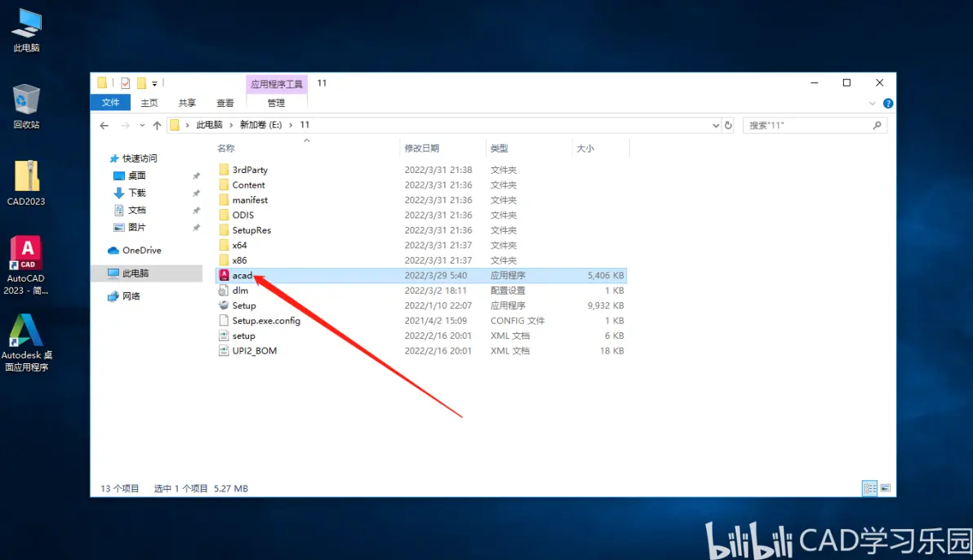Select the Setup.exe.config file
973x560 pixels.
tap(266, 321)
